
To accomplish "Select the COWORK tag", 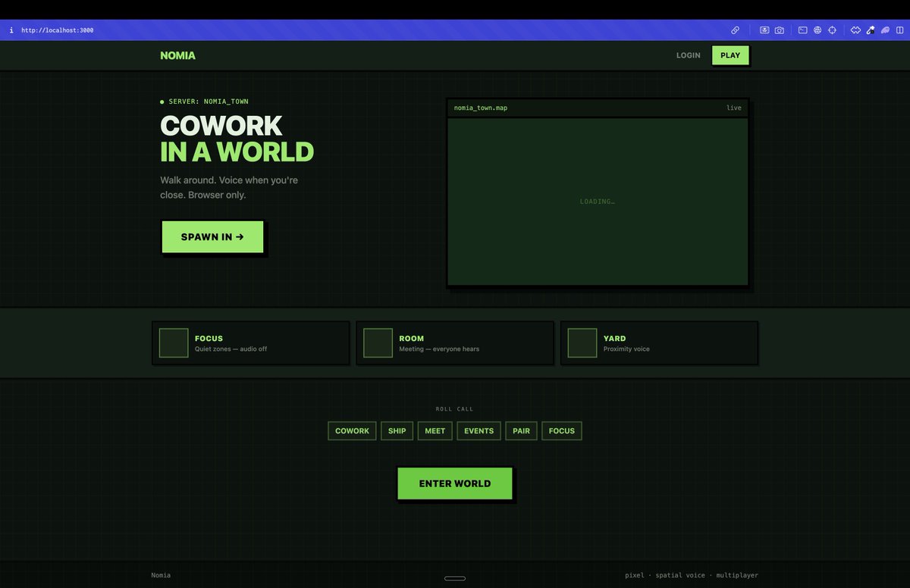I will click(352, 431).
